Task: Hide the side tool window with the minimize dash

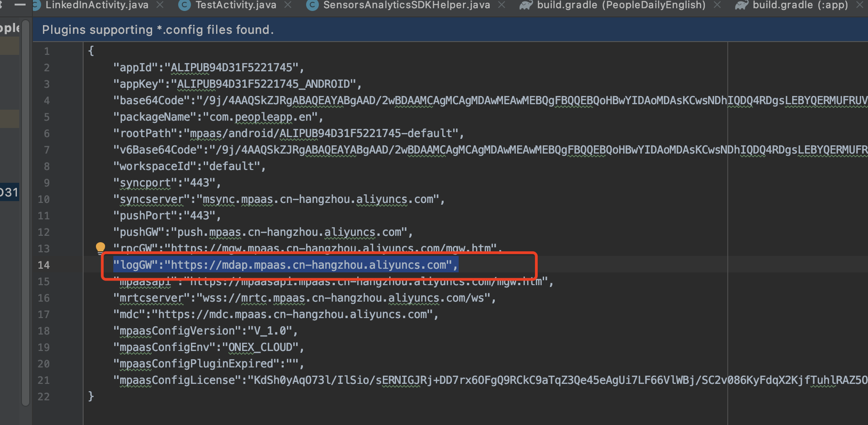Action: point(20,5)
